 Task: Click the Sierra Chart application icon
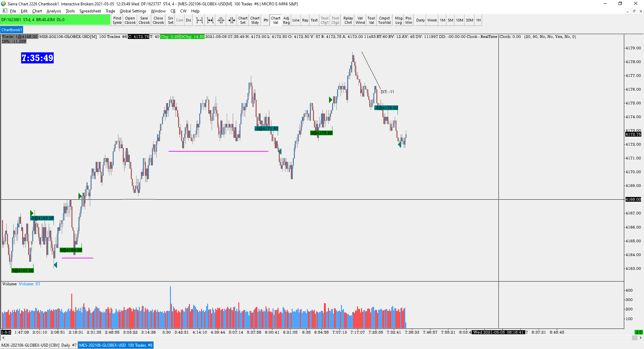pos(3,4)
